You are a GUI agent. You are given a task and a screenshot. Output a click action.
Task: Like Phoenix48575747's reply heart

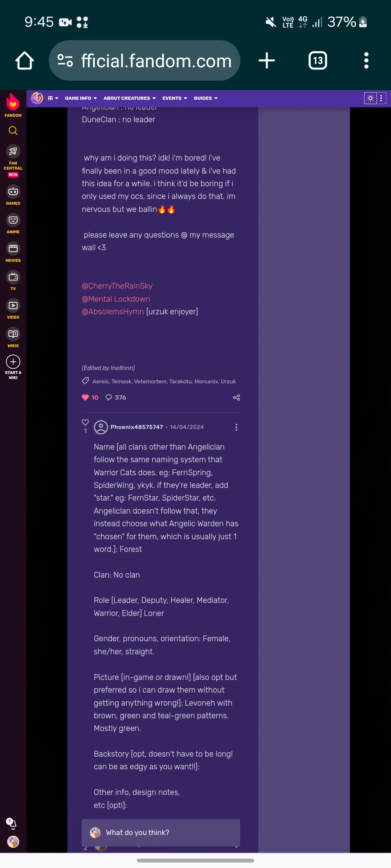[85, 422]
